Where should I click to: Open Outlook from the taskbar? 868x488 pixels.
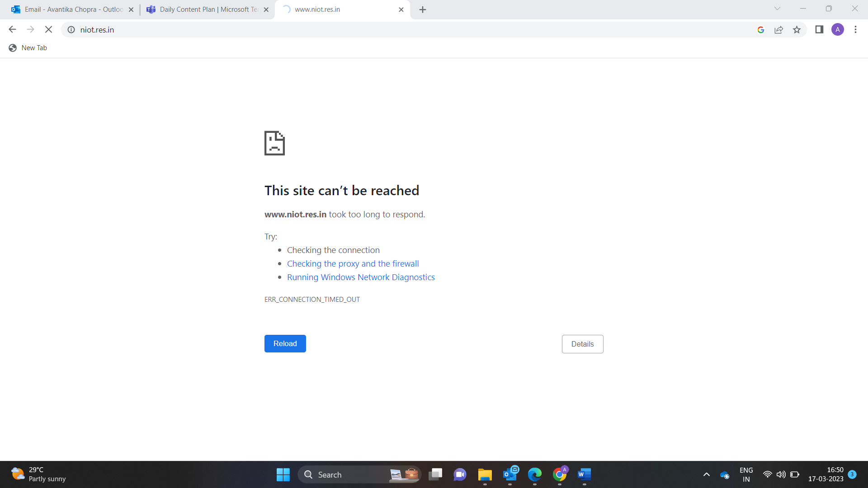coord(510,474)
